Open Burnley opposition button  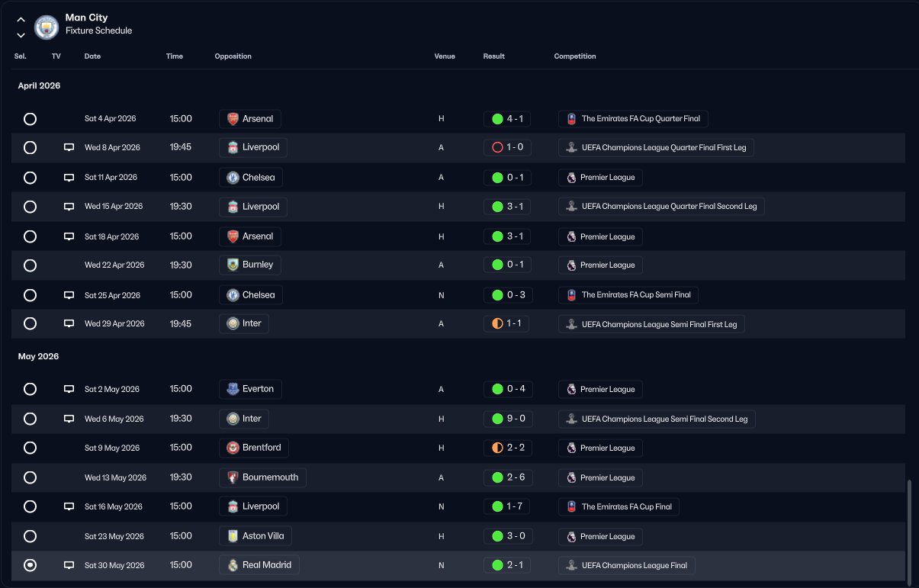pyautogui.click(x=250, y=265)
